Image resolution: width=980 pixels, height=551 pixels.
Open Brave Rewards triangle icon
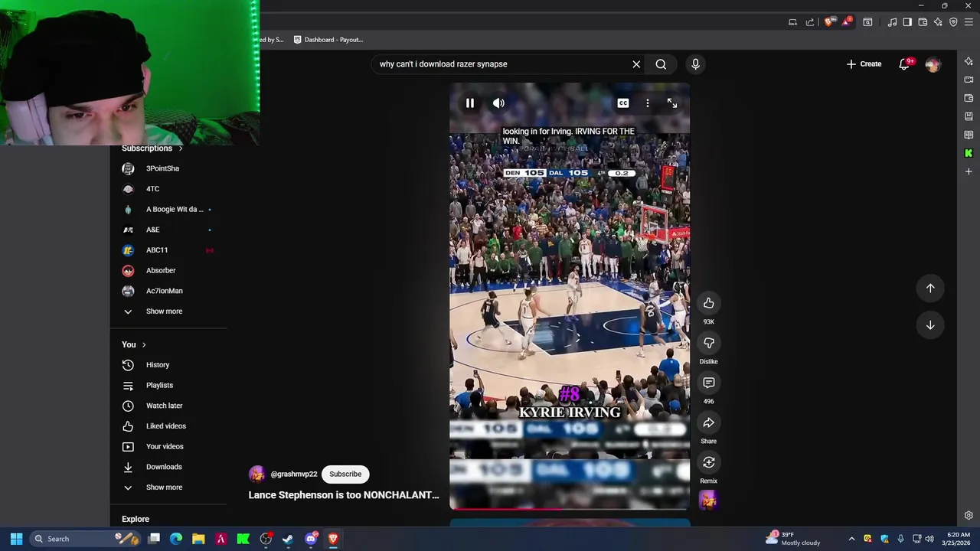[x=845, y=22]
